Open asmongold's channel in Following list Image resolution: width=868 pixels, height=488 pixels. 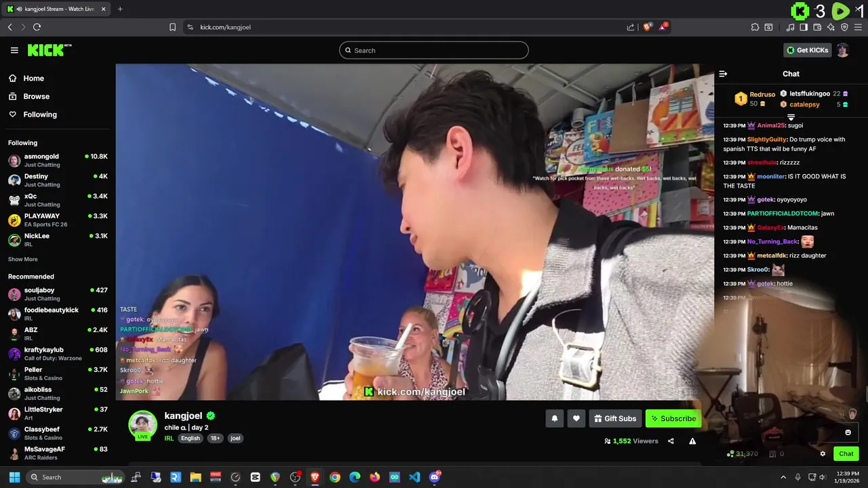point(58,160)
